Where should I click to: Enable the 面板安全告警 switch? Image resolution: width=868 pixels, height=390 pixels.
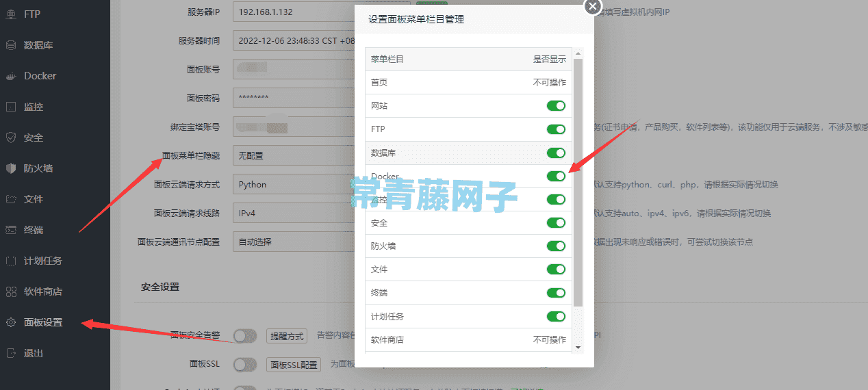[244, 336]
